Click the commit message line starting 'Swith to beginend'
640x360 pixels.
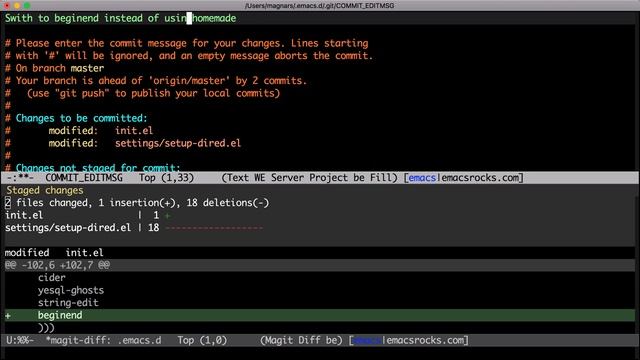(x=120, y=18)
